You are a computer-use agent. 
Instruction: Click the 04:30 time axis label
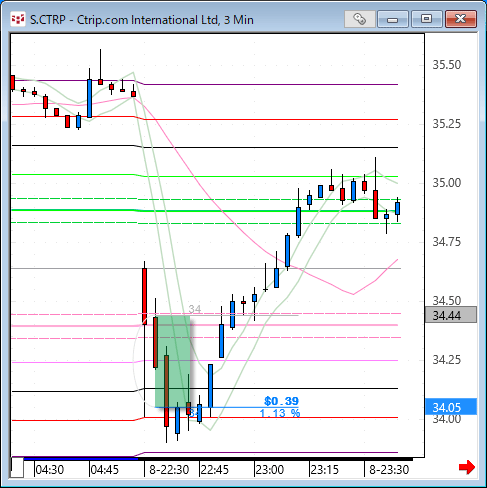pos(49,470)
